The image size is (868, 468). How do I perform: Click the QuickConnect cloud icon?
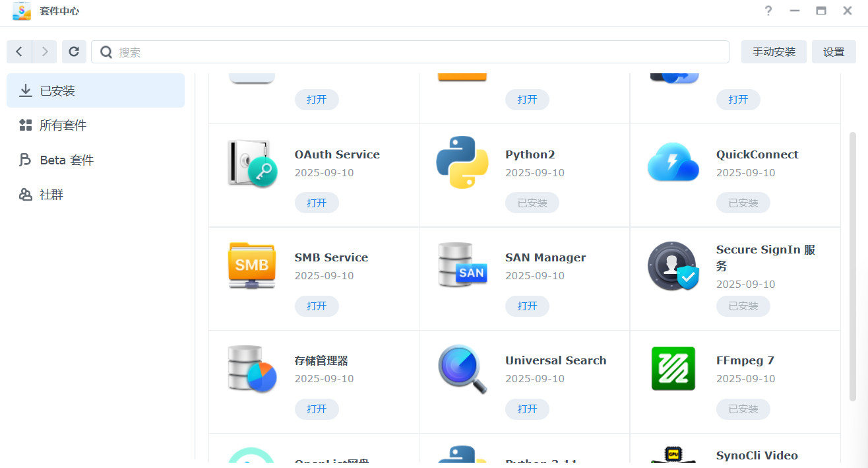673,162
